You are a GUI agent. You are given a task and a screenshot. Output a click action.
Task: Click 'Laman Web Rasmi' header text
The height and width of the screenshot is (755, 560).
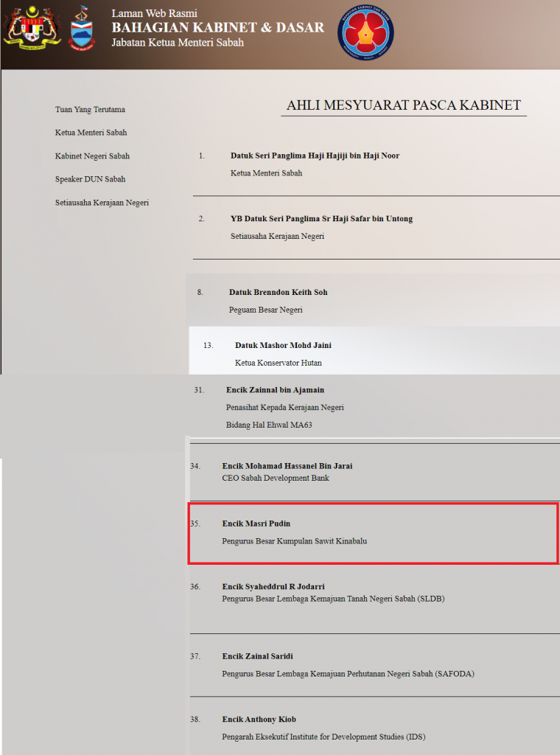coord(155,13)
